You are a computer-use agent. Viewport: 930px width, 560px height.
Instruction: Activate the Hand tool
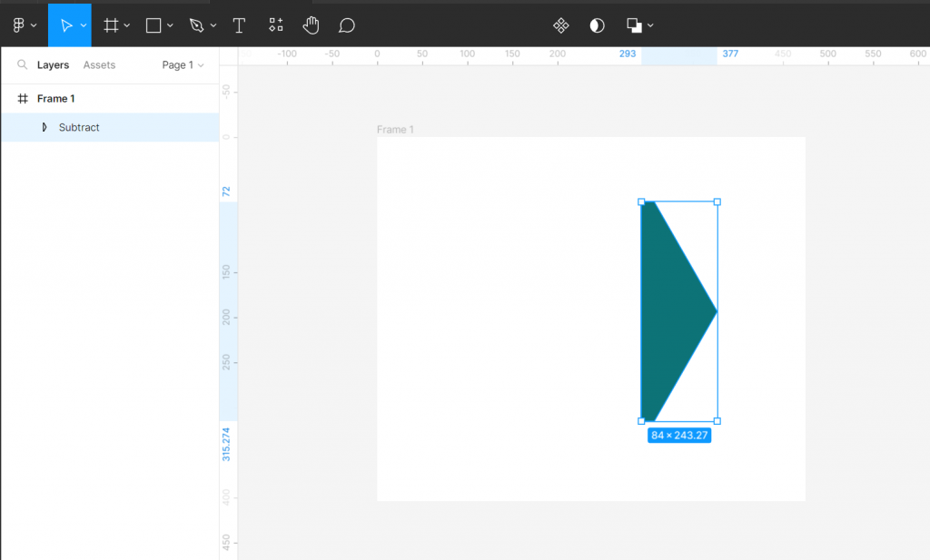coord(311,25)
